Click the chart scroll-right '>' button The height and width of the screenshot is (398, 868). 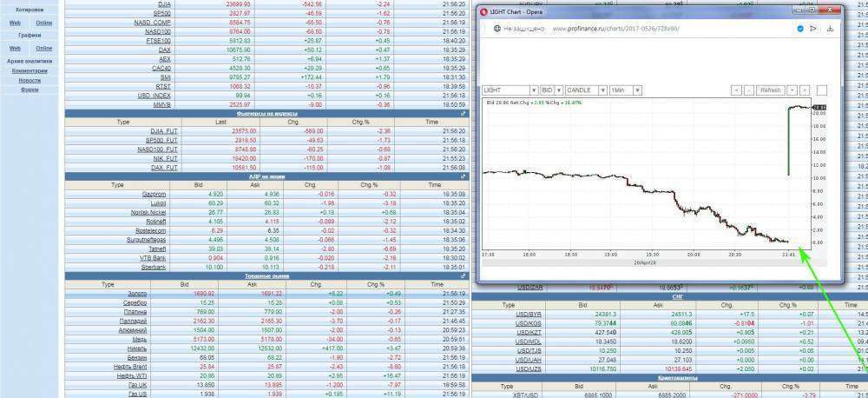805,90
